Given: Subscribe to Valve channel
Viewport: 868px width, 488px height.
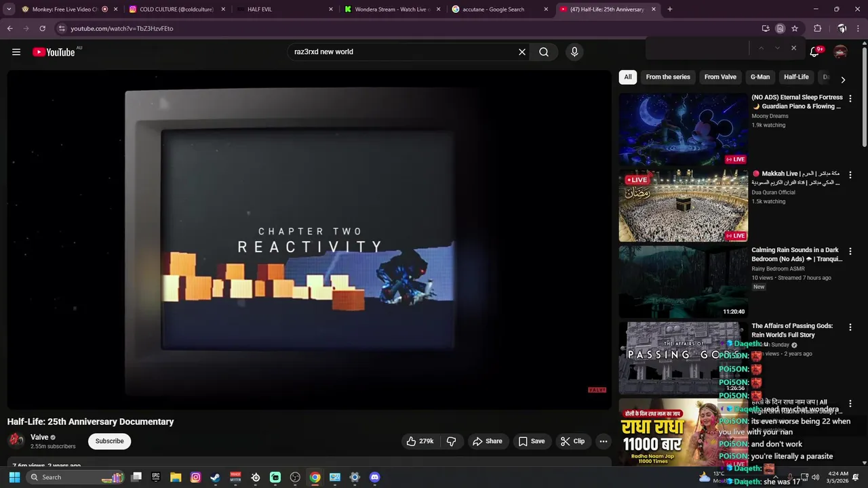Looking at the screenshot, I should [x=109, y=441].
